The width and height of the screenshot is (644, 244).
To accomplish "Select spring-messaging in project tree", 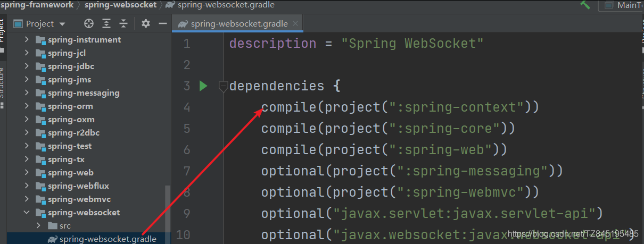I will [x=84, y=93].
